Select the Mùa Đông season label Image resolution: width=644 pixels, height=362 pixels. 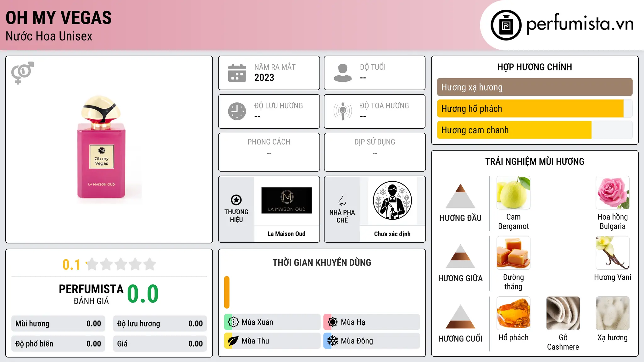pos(357,341)
